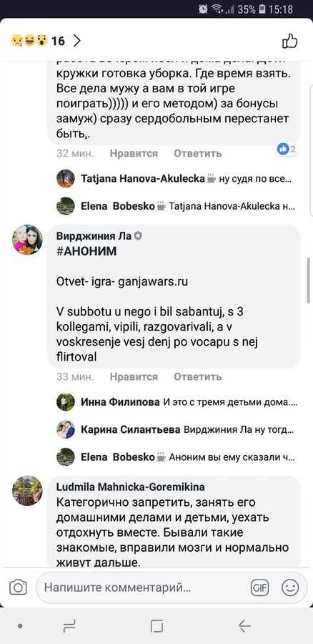313x644 pixels.
Task: Like Вирджиния Ла's comment via Нравится
Action: 134,376
